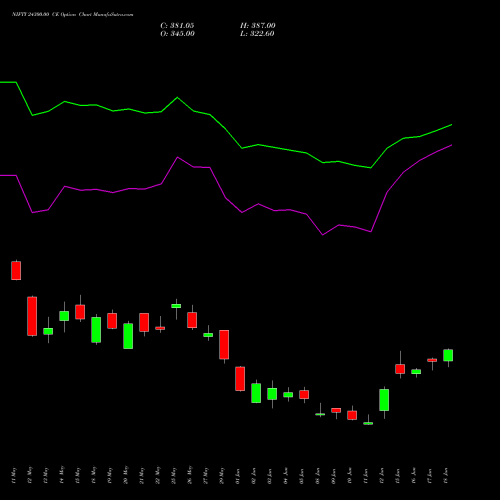500x500 pixels.
Task: Click the close value C: 381.05
Action: tap(177, 26)
